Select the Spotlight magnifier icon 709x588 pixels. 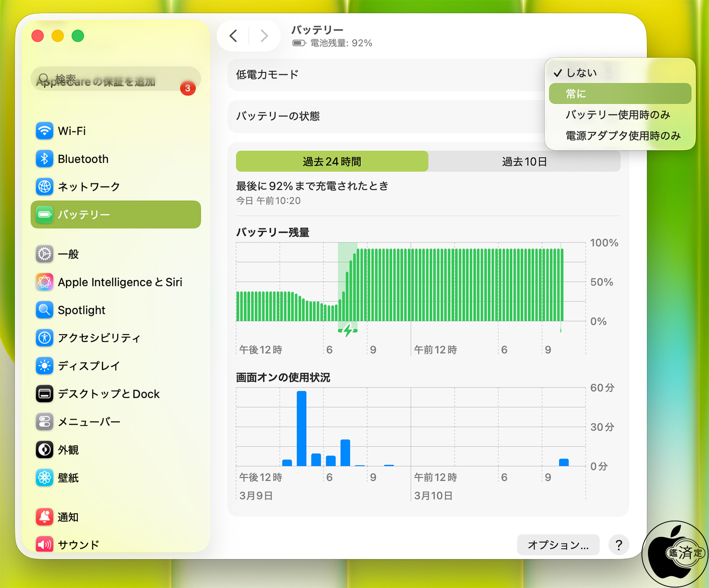pos(44,310)
